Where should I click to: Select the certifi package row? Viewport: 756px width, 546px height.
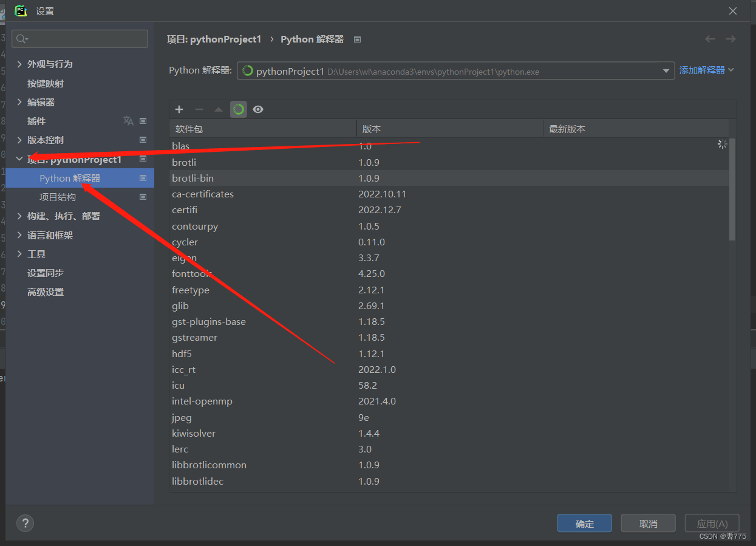tap(449, 210)
